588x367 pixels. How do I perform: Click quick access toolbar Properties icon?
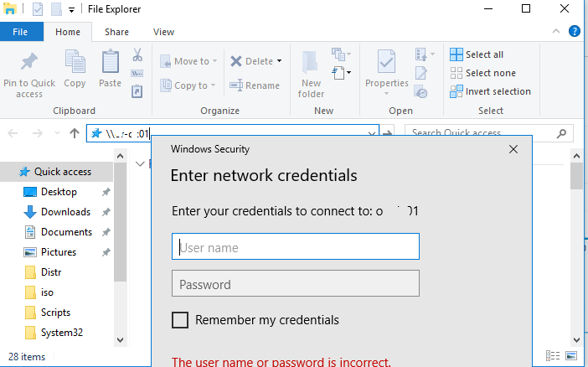point(38,9)
